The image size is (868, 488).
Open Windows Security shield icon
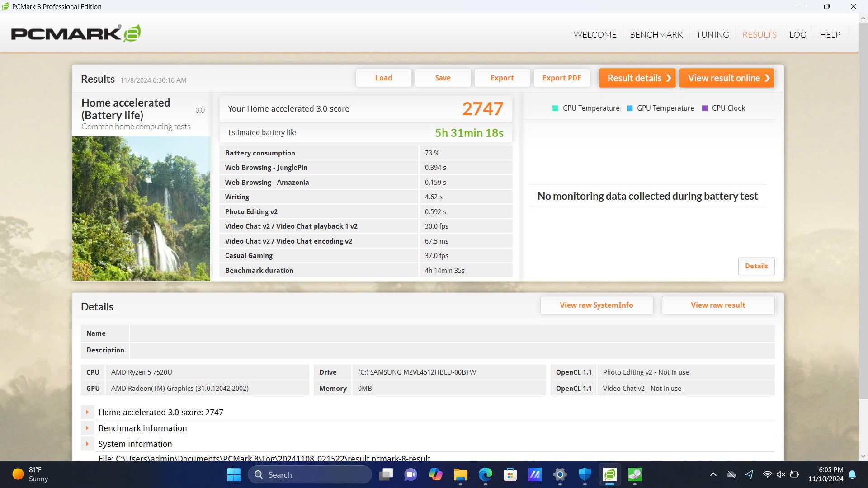pyautogui.click(x=585, y=474)
